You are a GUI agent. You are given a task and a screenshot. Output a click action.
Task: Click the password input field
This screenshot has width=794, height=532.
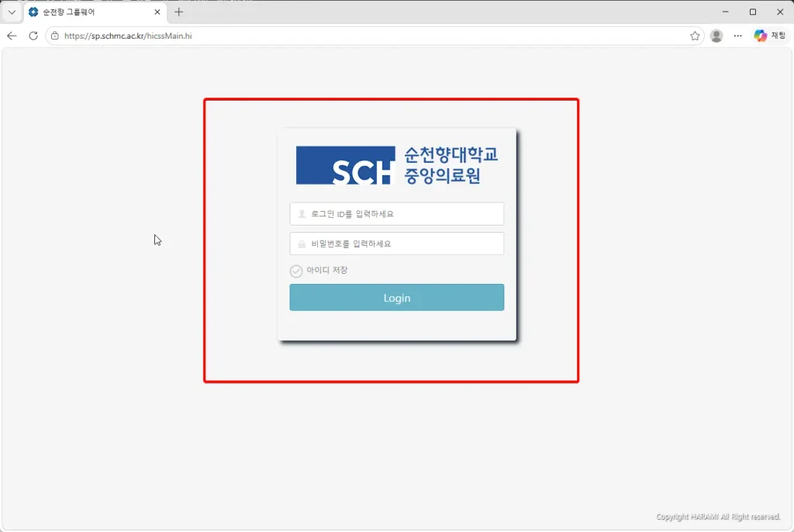click(396, 244)
